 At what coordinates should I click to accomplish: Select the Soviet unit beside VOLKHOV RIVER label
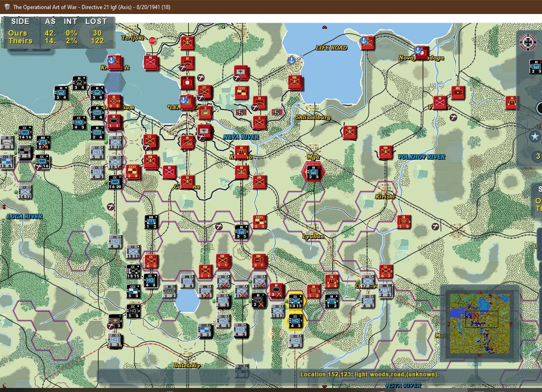(386, 152)
